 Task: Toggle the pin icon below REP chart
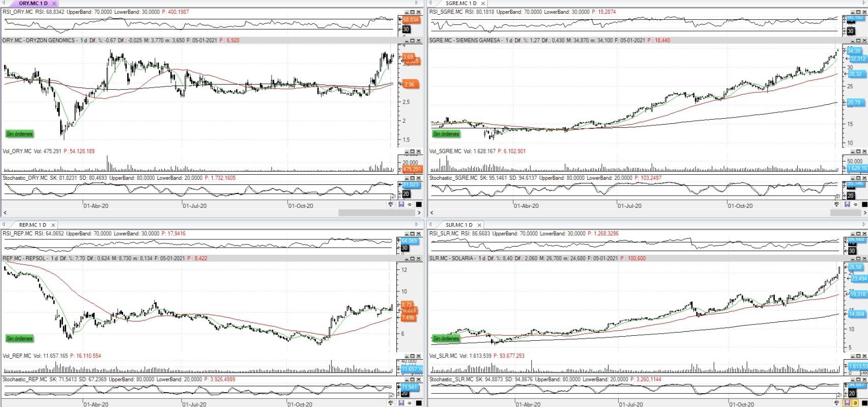[x=410, y=403]
